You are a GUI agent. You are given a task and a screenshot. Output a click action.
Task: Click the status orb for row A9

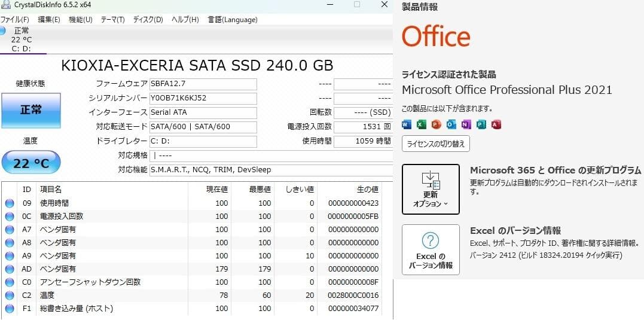10,255
